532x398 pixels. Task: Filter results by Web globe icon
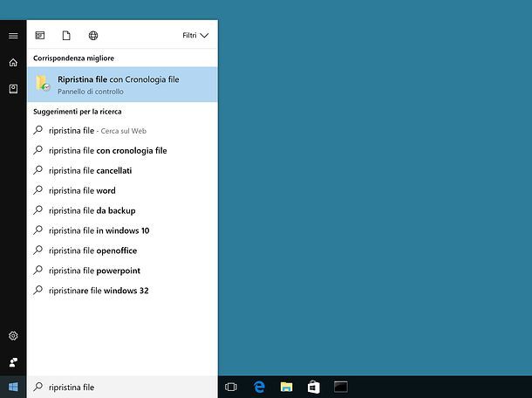pyautogui.click(x=93, y=35)
